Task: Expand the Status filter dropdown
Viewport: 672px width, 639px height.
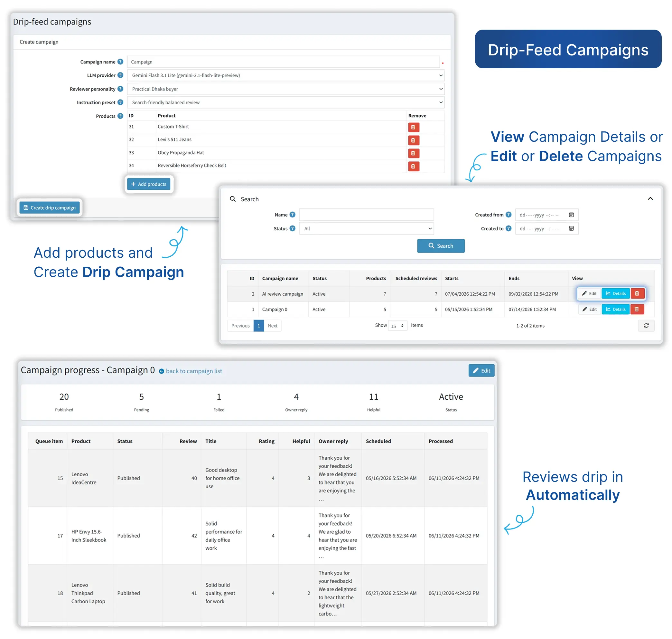Action: 366,229
